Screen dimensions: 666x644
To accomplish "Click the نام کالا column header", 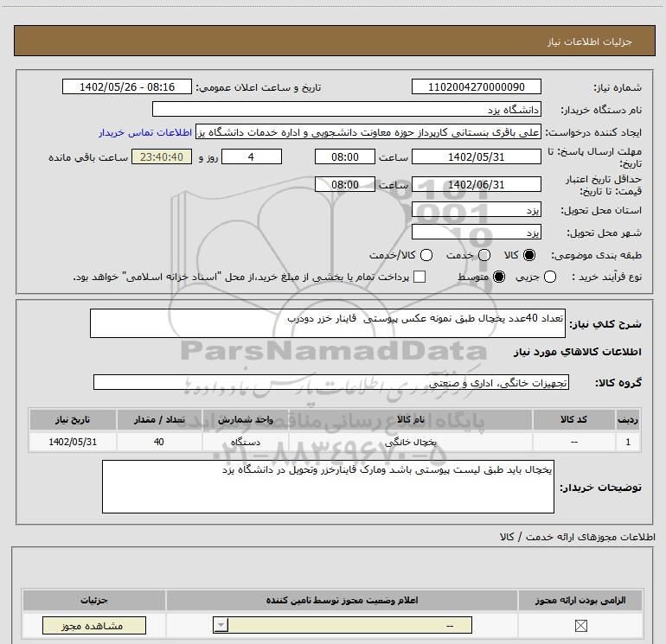I will (x=410, y=420).
